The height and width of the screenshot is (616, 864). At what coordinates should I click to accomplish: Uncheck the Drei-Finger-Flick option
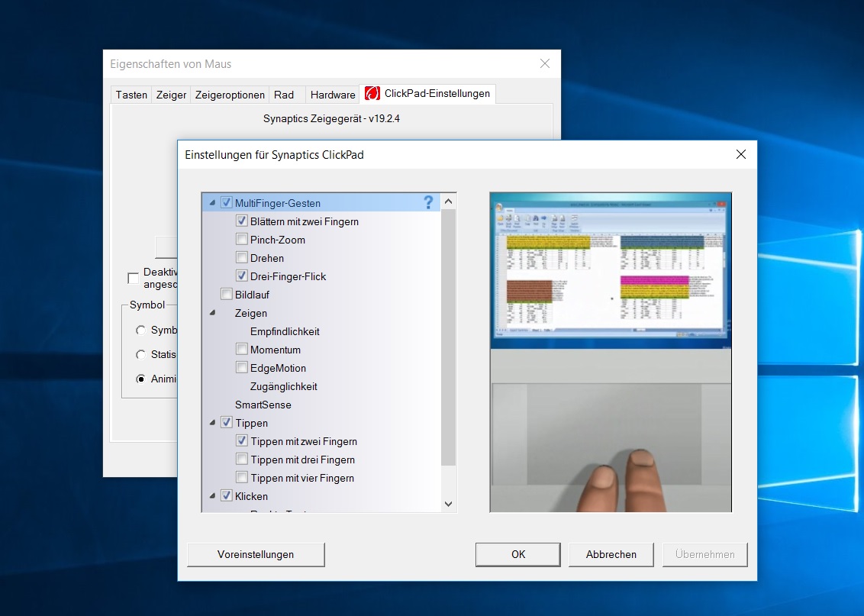[x=241, y=276]
